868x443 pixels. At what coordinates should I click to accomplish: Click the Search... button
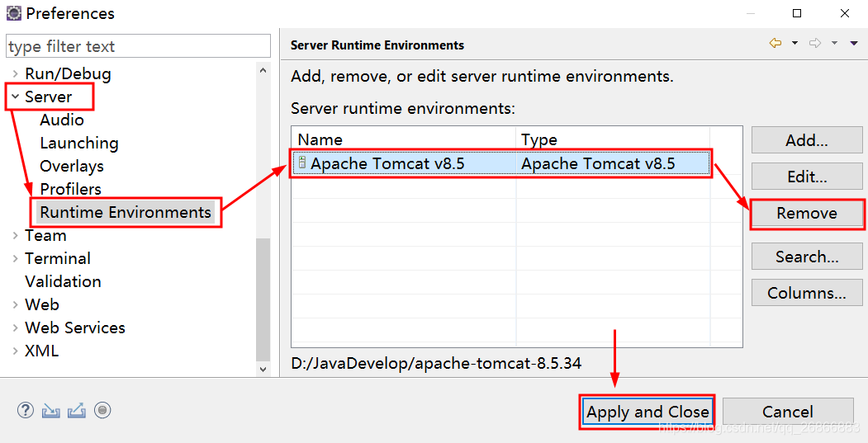click(x=807, y=257)
